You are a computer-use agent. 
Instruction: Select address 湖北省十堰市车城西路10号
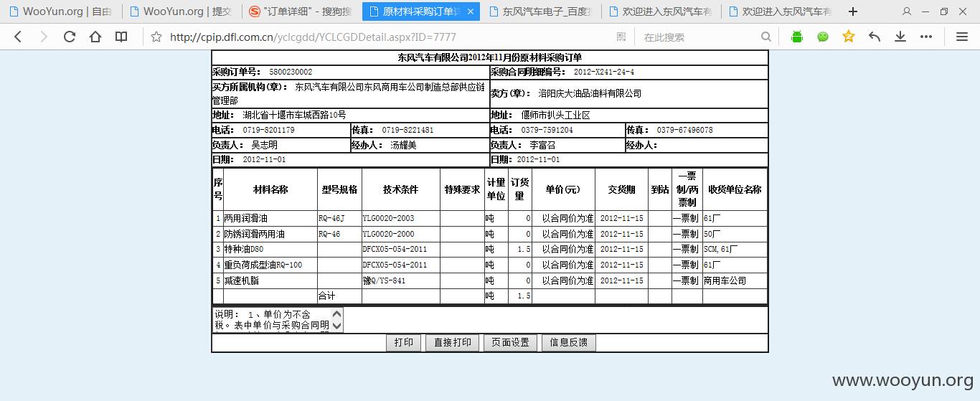pyautogui.click(x=294, y=115)
